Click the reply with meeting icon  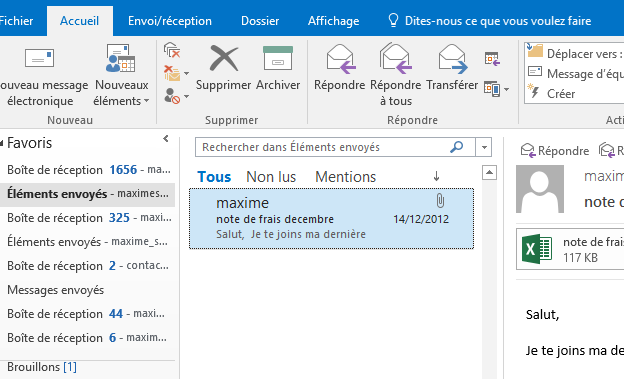tap(492, 59)
